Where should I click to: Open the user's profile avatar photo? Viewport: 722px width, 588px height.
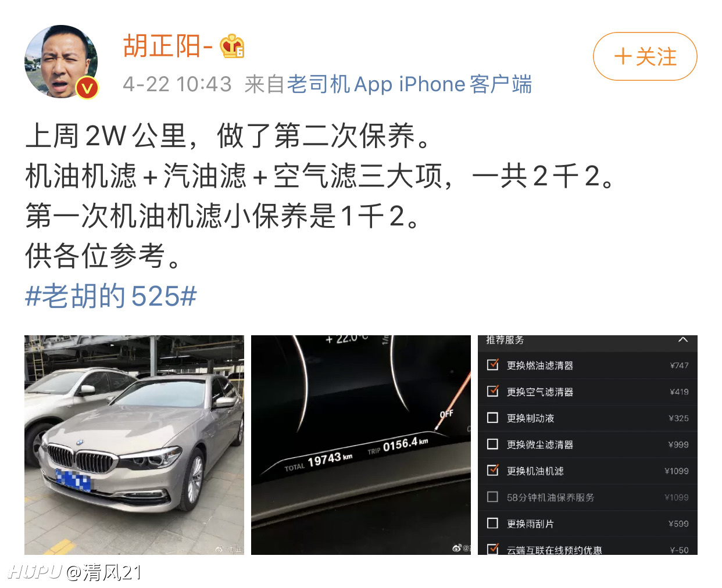pyautogui.click(x=61, y=62)
